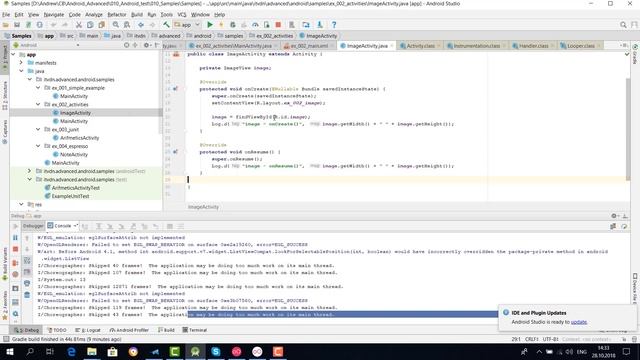Viewport: 640px width, 360px height.
Task: Click the Back navigation arrow in the toolbar
Action: click(x=141, y=25)
